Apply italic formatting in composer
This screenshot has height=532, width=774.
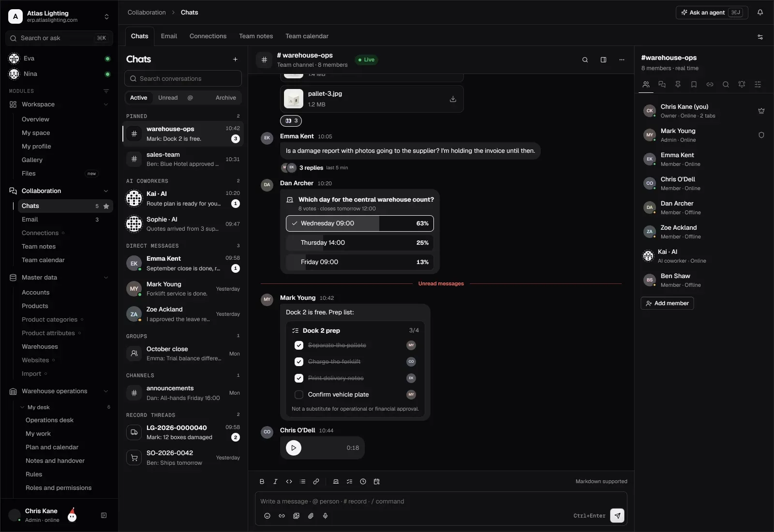click(275, 482)
